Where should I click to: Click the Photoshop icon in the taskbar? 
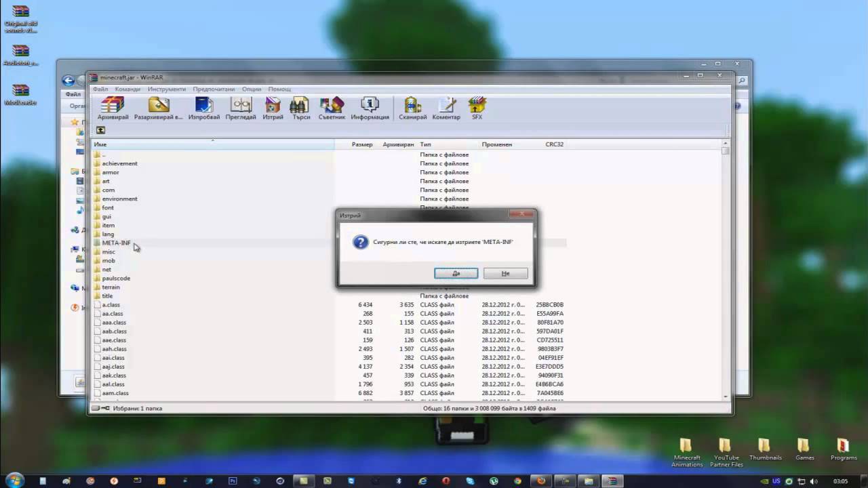233,481
